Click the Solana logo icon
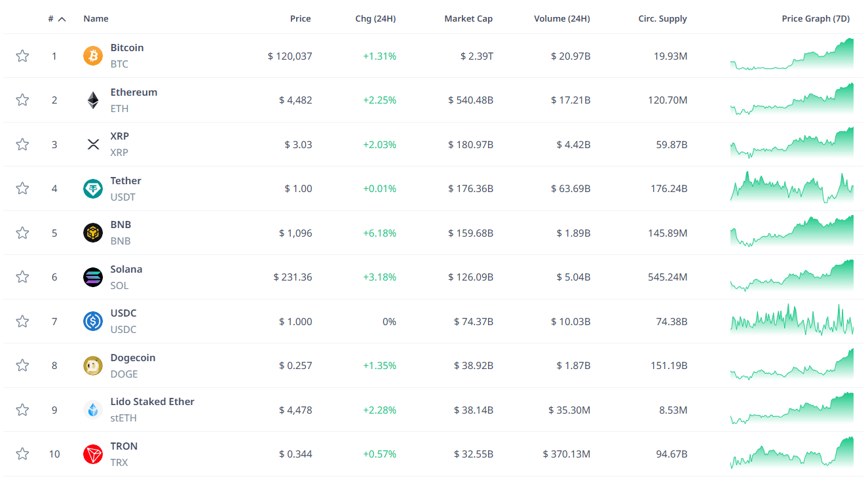The width and height of the screenshot is (868, 487). pos(93,277)
